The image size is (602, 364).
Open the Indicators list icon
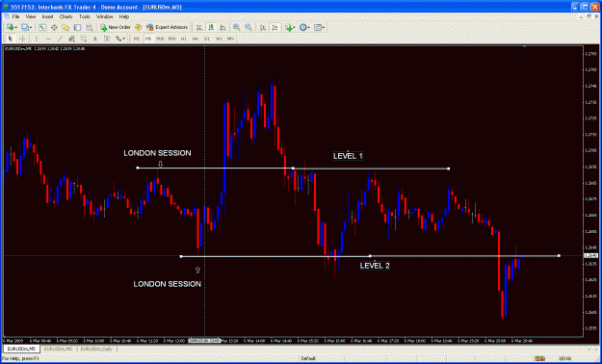289,27
